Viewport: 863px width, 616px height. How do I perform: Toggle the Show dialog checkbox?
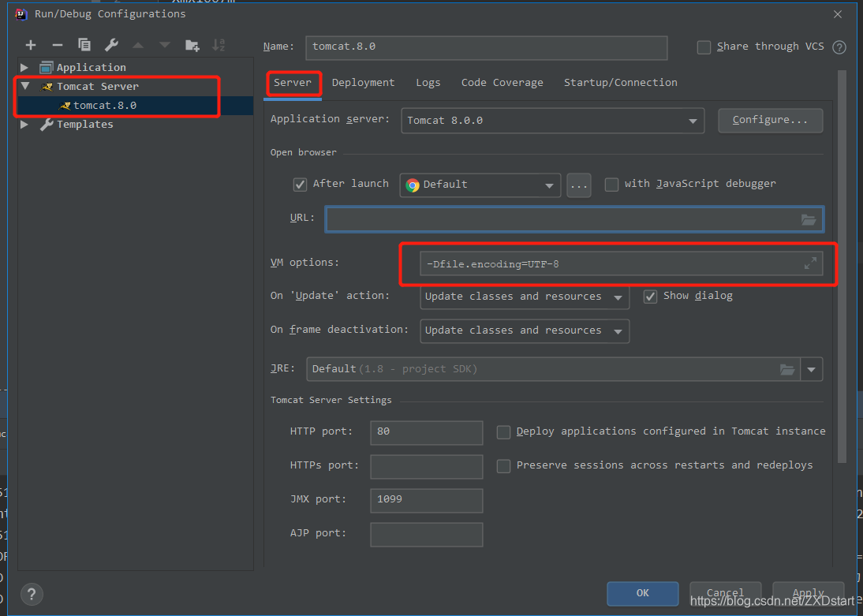[650, 297]
